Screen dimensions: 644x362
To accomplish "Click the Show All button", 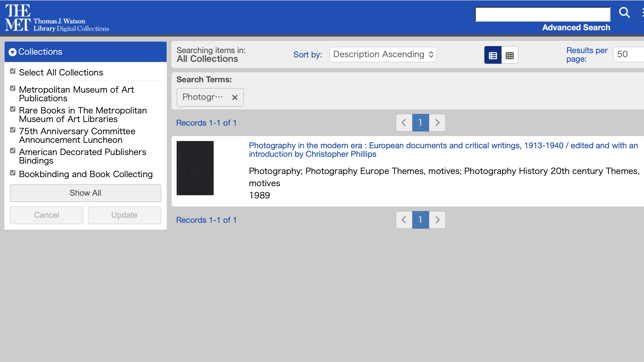I will pyautogui.click(x=85, y=193).
